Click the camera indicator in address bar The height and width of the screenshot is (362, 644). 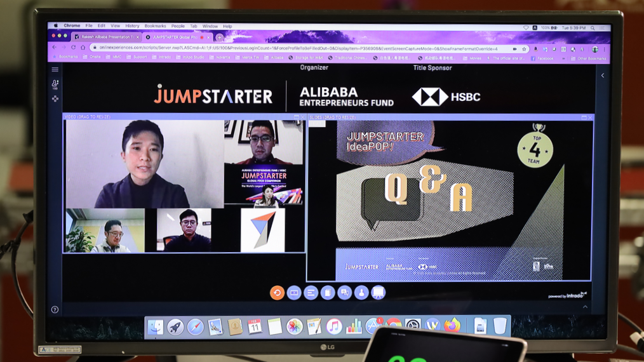coord(514,49)
